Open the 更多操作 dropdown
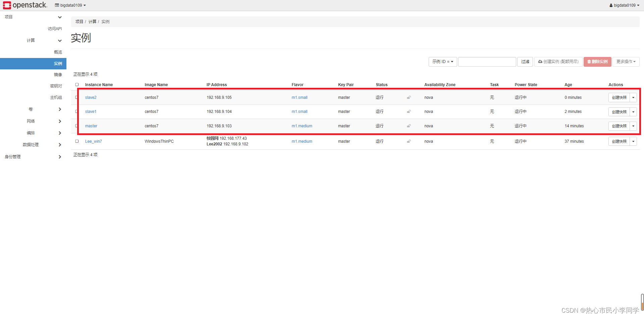Screen dimensions: 644x317 pos(626,62)
